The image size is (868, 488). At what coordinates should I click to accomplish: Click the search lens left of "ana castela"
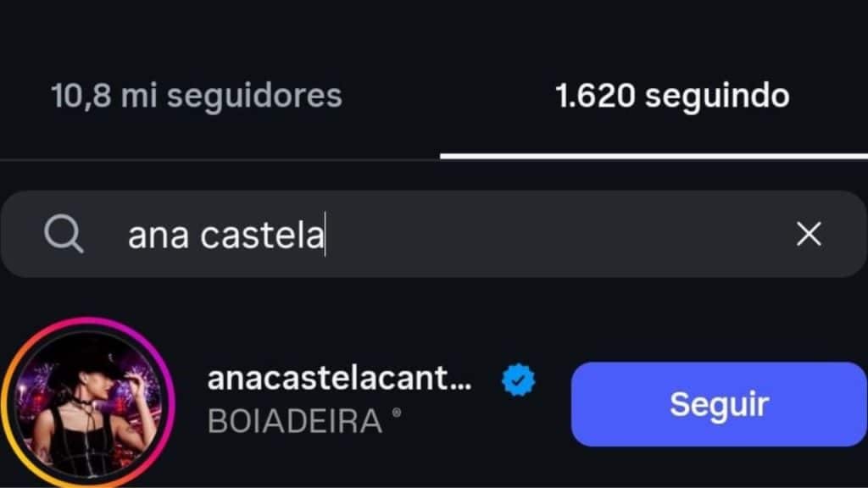[64, 234]
